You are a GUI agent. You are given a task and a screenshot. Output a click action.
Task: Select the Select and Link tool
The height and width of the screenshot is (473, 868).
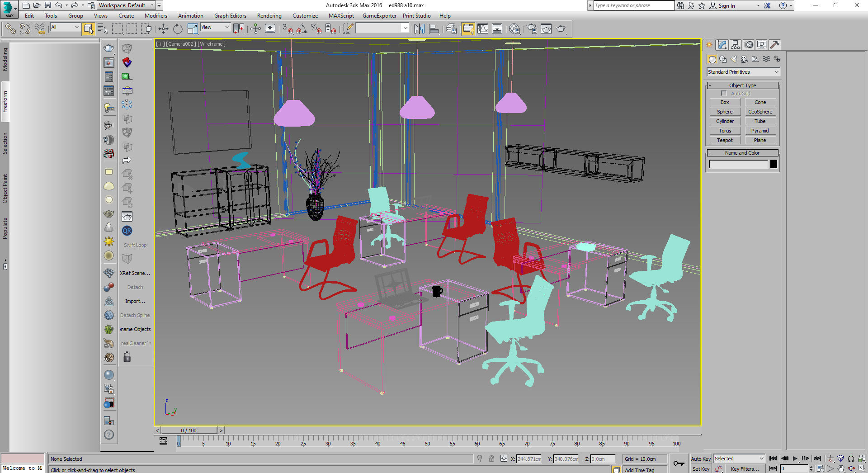point(10,29)
